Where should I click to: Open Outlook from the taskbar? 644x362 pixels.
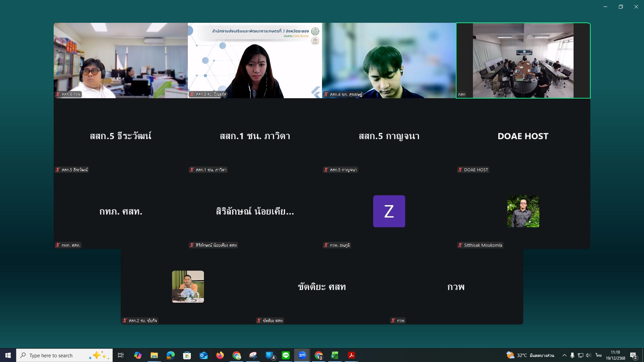(204, 355)
